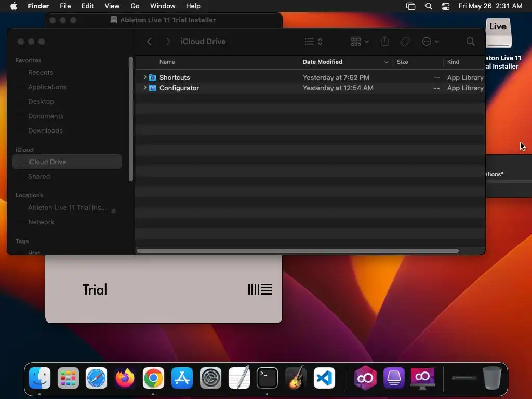Open Trash in the Dock

point(492,378)
